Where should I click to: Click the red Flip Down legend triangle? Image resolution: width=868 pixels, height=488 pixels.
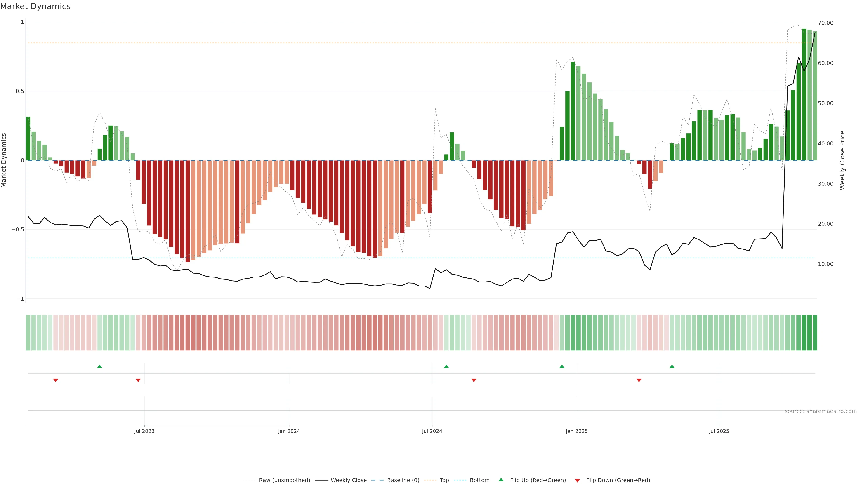tap(577, 481)
